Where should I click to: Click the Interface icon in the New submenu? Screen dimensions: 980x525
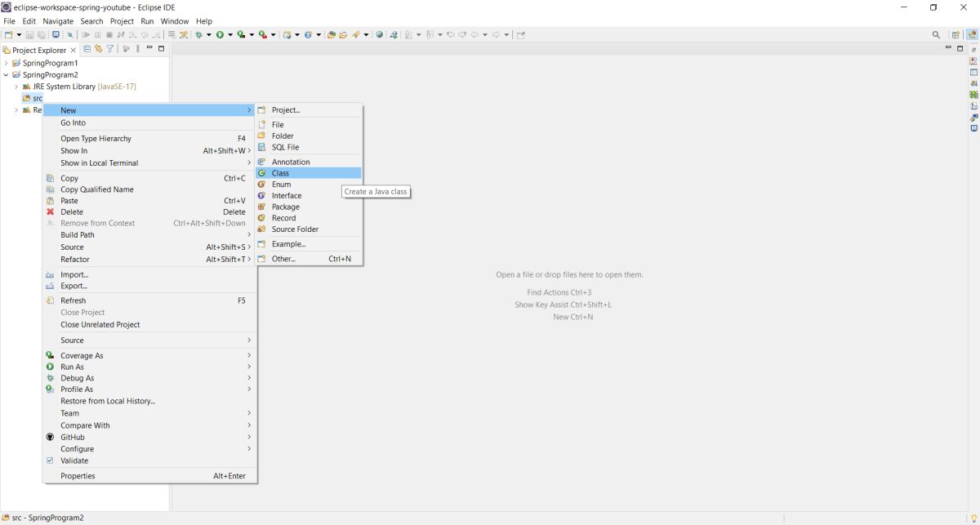coord(262,196)
